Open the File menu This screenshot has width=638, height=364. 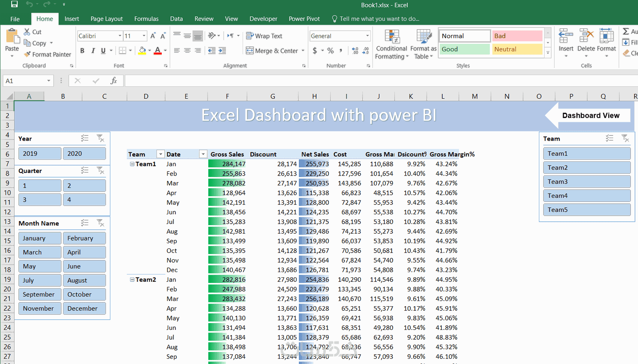[x=15, y=19]
